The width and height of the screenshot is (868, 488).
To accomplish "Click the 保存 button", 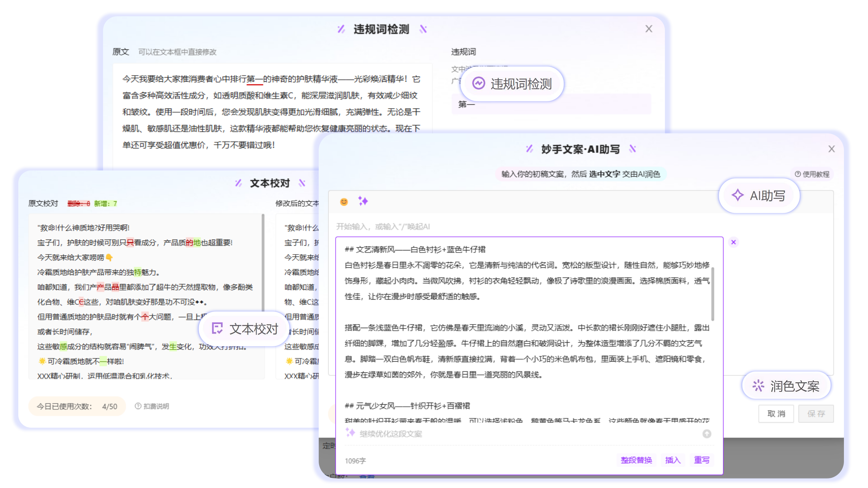I will coord(816,413).
